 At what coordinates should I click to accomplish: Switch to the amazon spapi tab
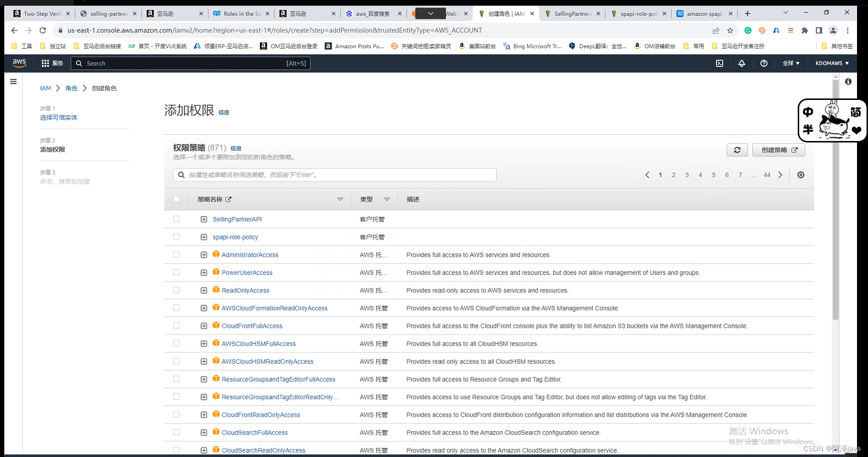[x=705, y=13]
